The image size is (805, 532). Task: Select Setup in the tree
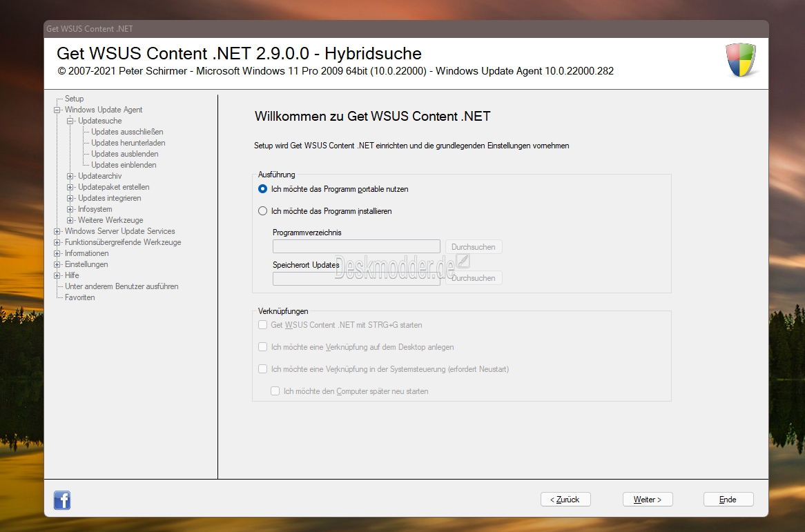click(74, 99)
